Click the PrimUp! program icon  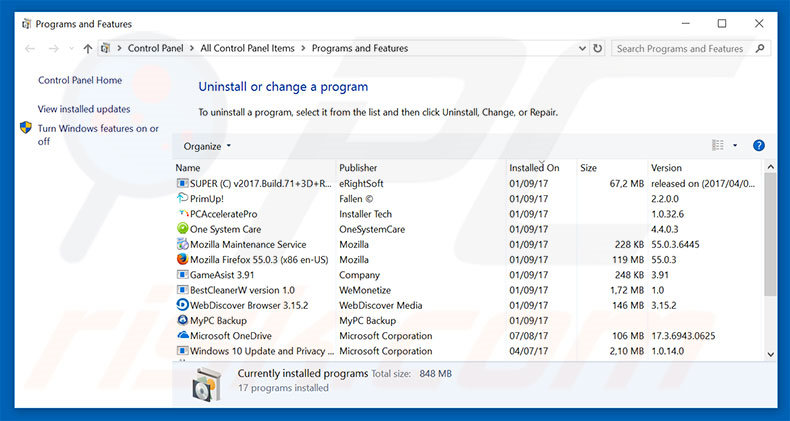[182, 198]
